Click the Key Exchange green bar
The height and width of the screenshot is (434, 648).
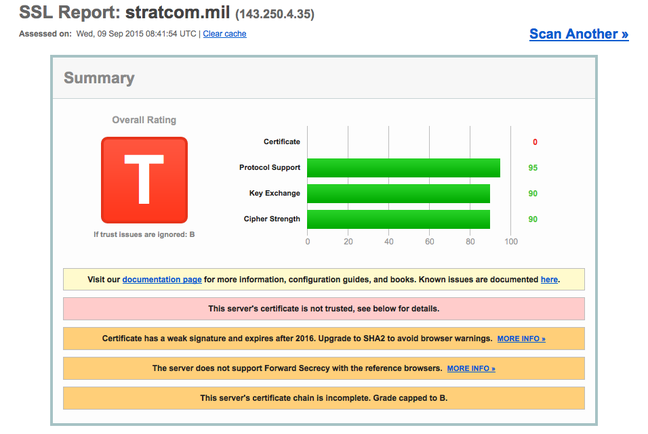pyautogui.click(x=398, y=193)
